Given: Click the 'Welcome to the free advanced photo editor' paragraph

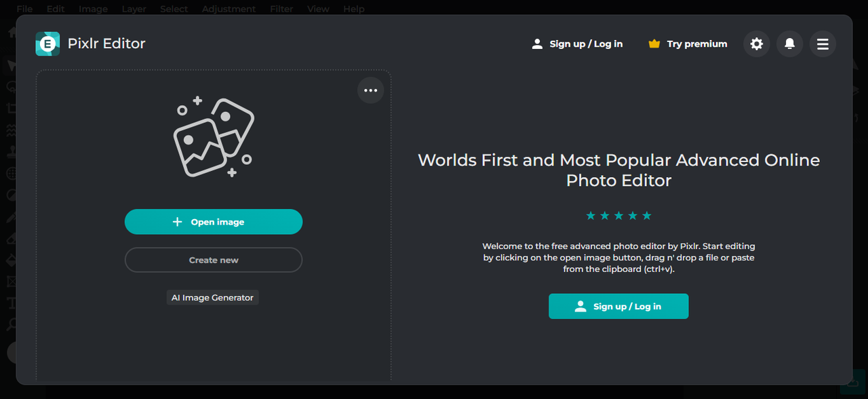Looking at the screenshot, I should click(x=618, y=257).
